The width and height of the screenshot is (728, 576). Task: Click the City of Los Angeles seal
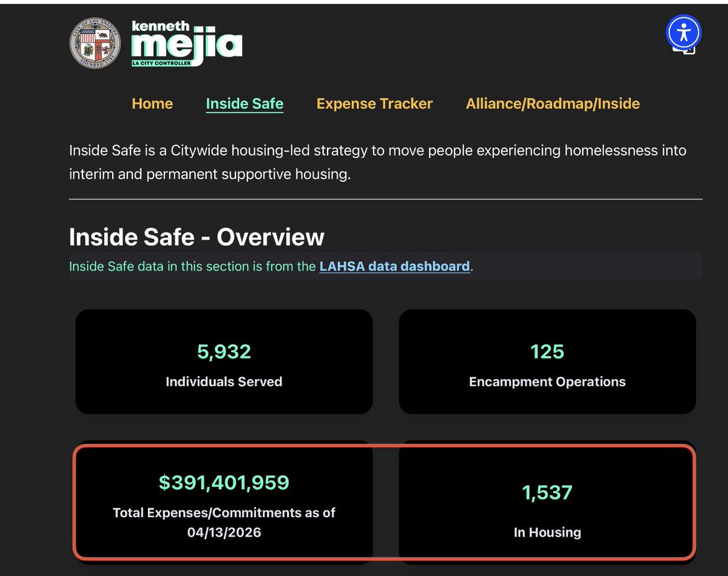coord(95,44)
